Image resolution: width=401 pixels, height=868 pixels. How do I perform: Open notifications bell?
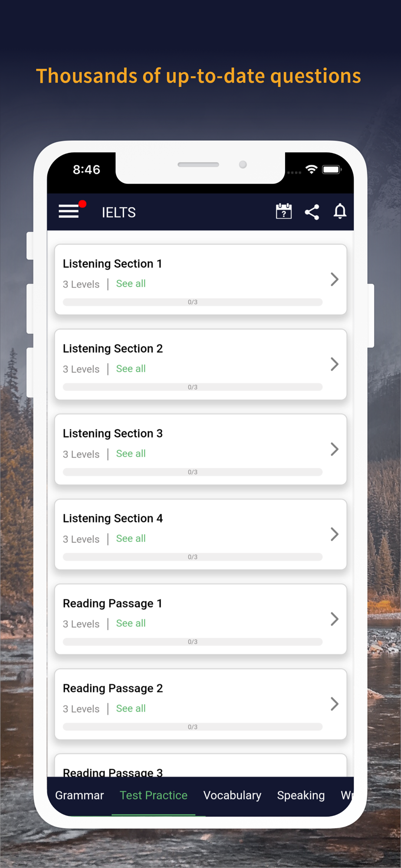[x=340, y=211]
